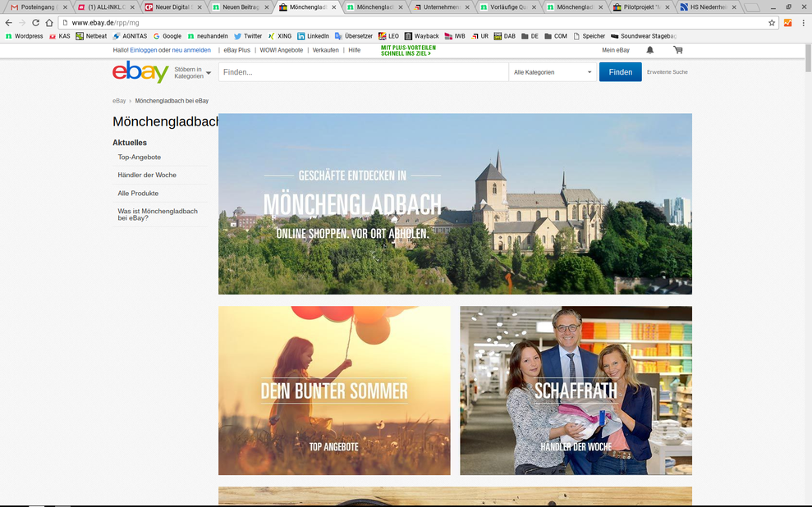Open Chrome three-dot menu
812x507 pixels.
click(x=803, y=23)
